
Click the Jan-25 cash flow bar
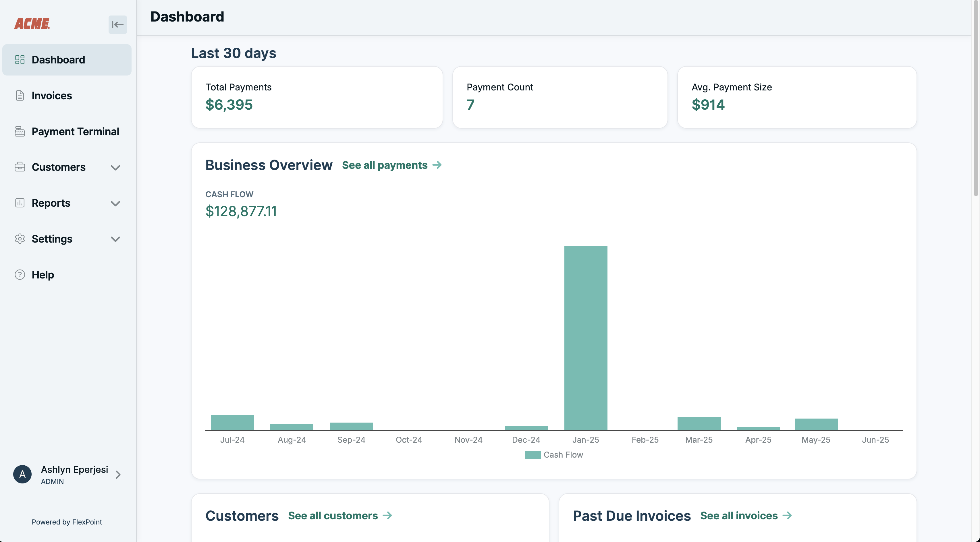coord(585,338)
